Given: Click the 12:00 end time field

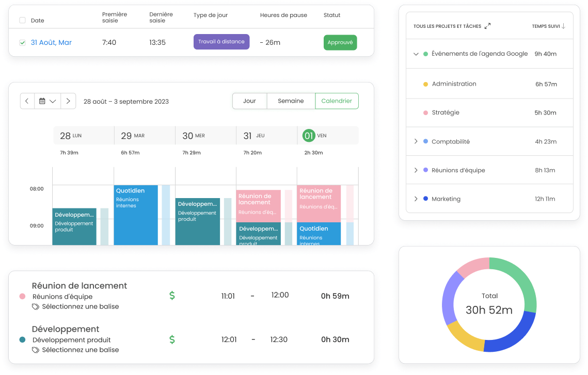Looking at the screenshot, I should pos(280,295).
